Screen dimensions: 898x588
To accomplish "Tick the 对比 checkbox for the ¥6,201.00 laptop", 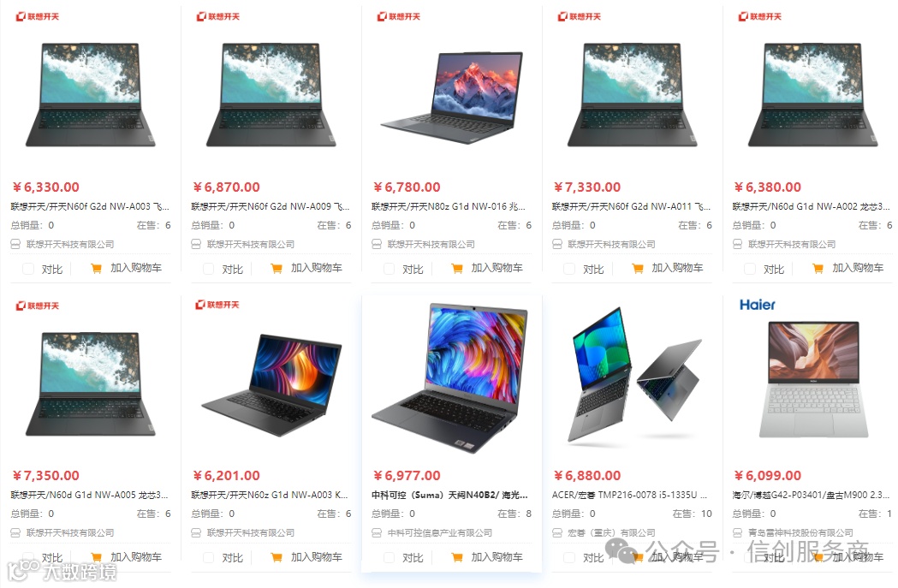I will point(209,557).
